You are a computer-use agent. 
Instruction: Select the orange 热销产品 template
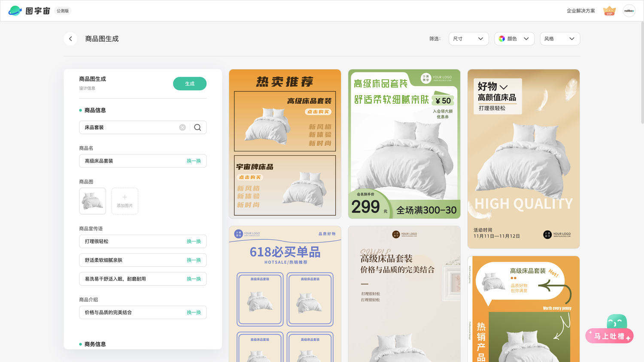tap(524, 309)
